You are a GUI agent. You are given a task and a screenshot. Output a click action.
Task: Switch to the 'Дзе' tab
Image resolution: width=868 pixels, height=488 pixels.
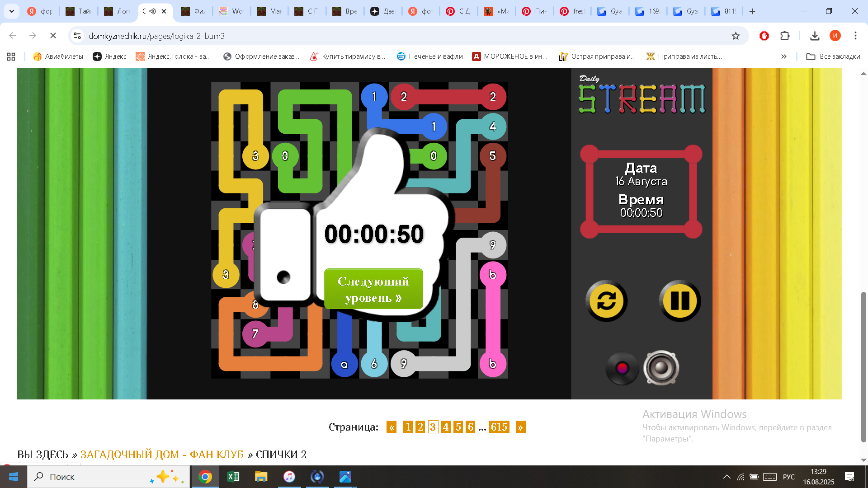click(x=382, y=11)
